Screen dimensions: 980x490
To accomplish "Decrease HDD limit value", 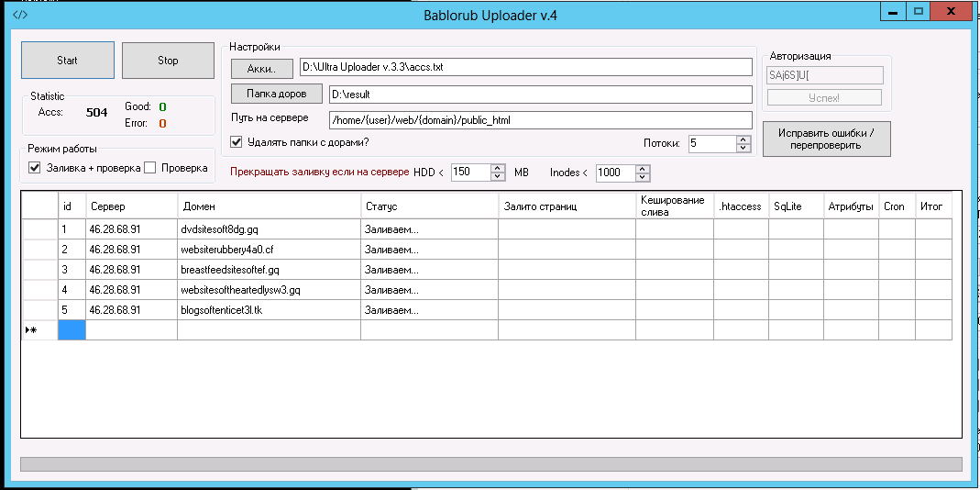I will 498,176.
